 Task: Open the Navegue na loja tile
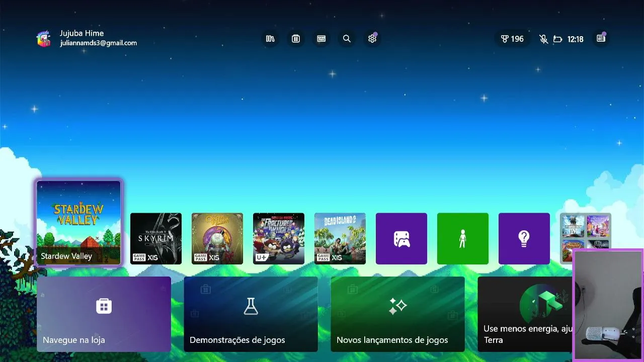click(104, 314)
